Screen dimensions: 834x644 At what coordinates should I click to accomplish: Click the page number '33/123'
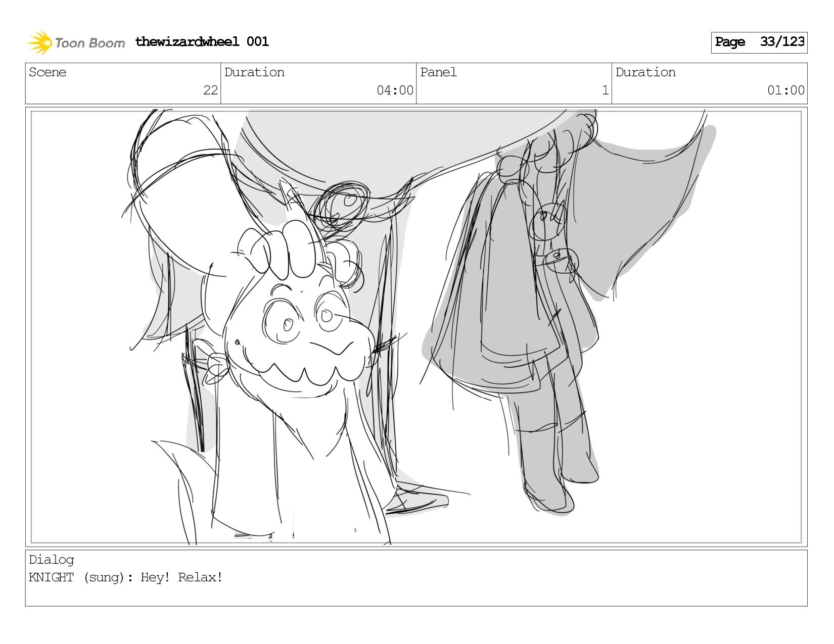point(782,41)
